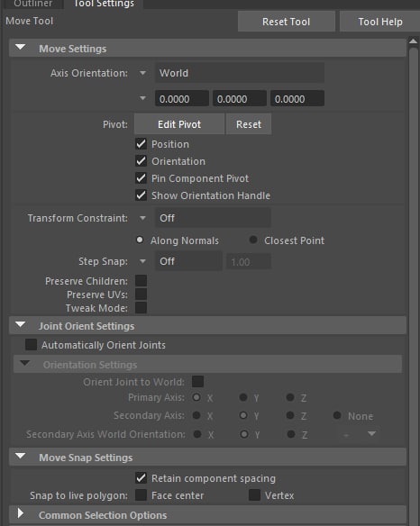Screen dimensions: 420x526
Task: Collapse the Move Settings section triangle
Action: (20, 48)
